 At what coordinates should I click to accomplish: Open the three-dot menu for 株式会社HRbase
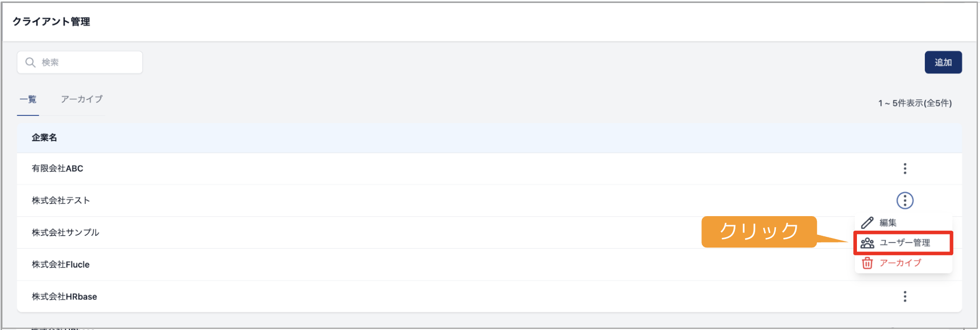pyautogui.click(x=905, y=297)
